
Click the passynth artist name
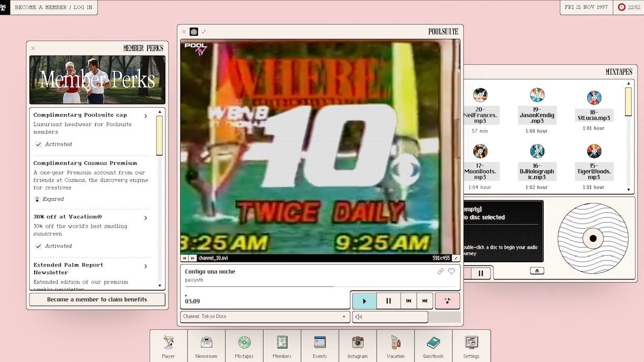pos(194,281)
